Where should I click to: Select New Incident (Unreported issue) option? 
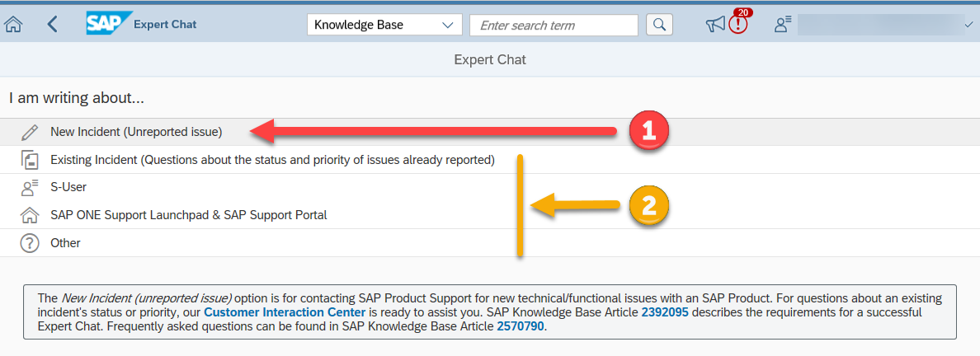pos(136,132)
